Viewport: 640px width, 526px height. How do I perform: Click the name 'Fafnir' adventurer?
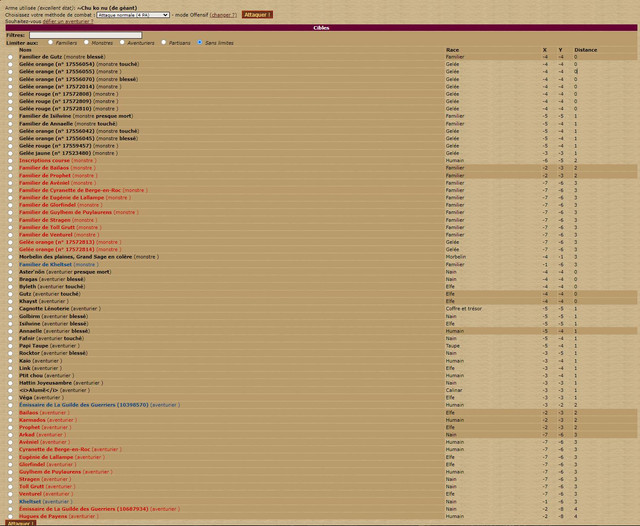point(27,338)
